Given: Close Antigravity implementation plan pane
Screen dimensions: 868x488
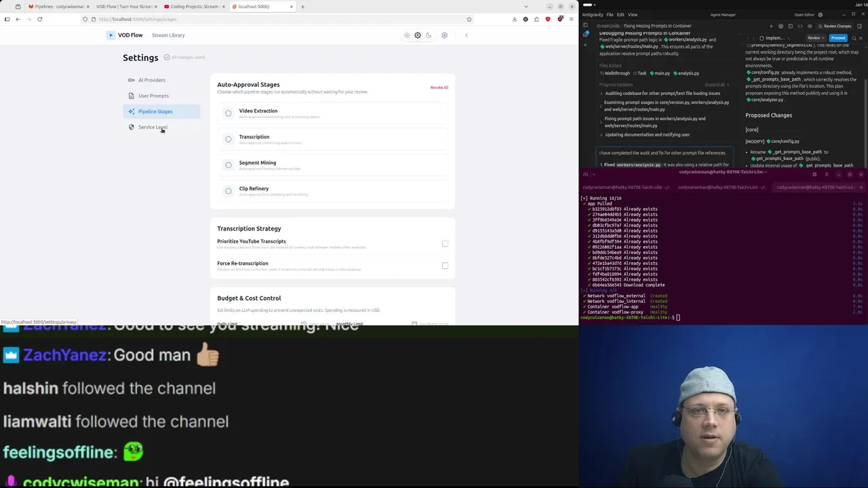Looking at the screenshot, I should point(861,38).
